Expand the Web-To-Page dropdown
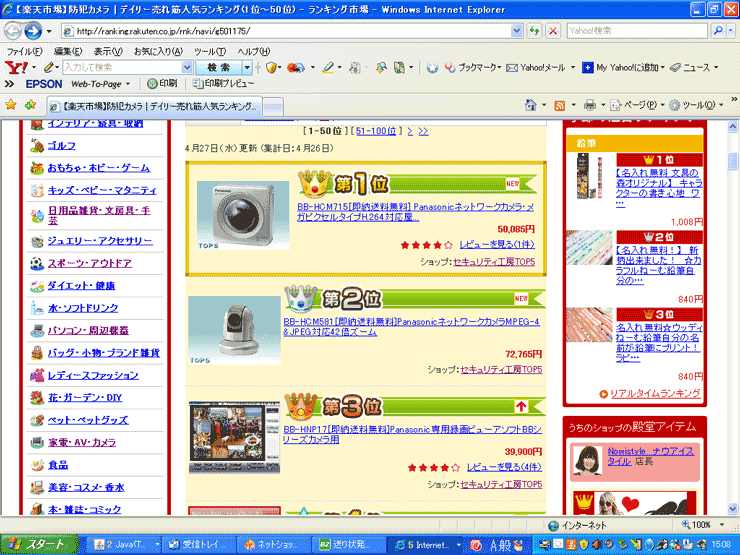 pos(128,84)
